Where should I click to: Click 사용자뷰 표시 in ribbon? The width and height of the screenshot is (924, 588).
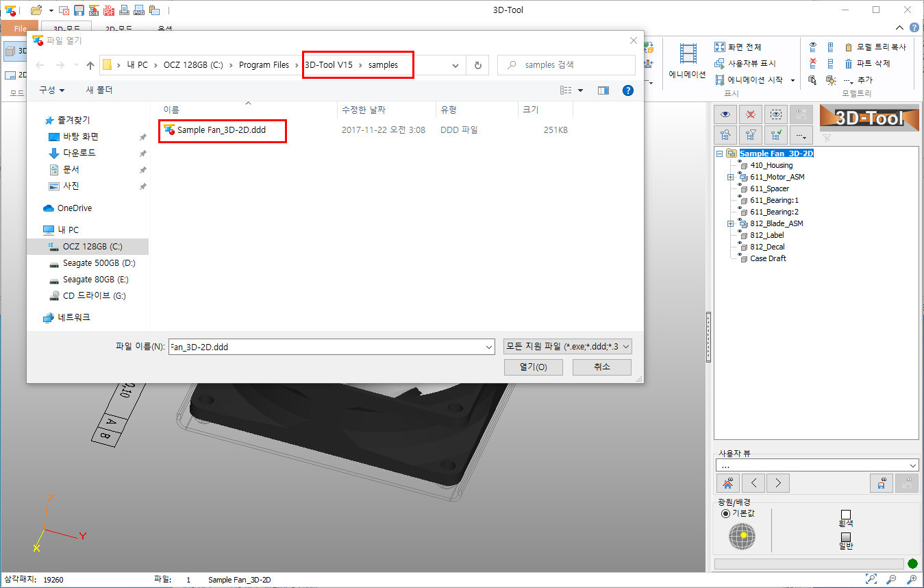coord(745,64)
